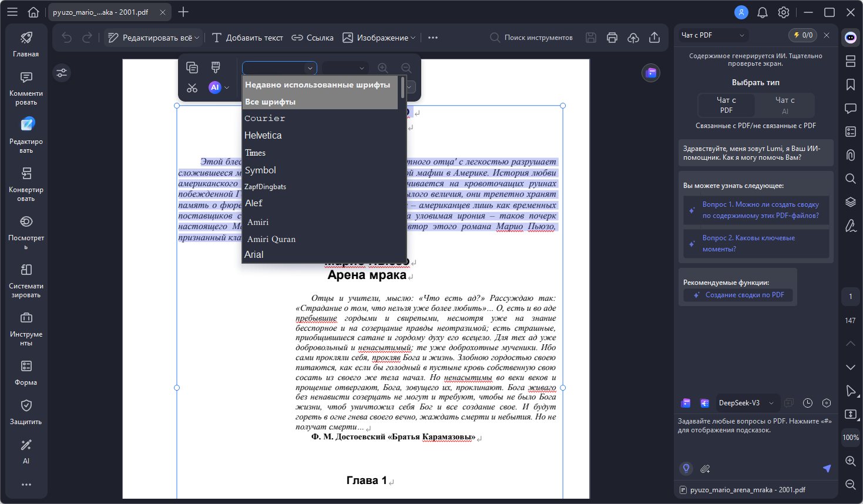Choose Helvetica from the font list
The height and width of the screenshot is (504, 863).
pyautogui.click(x=263, y=135)
